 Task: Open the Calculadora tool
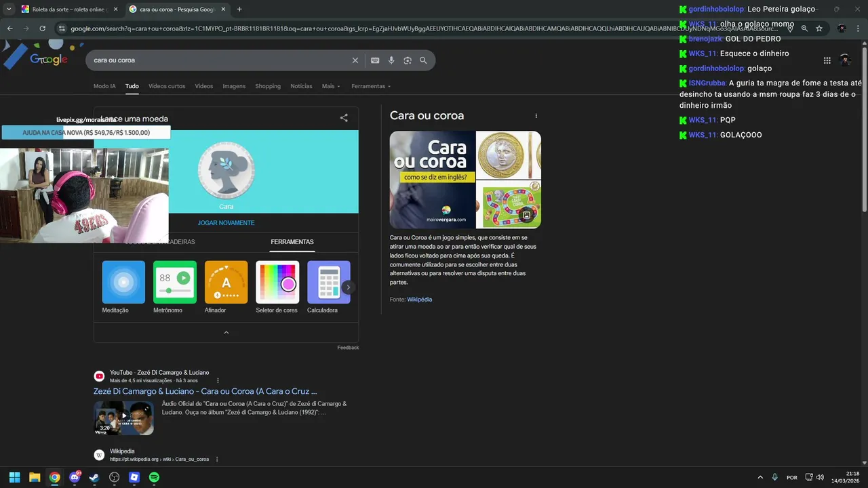point(328,287)
